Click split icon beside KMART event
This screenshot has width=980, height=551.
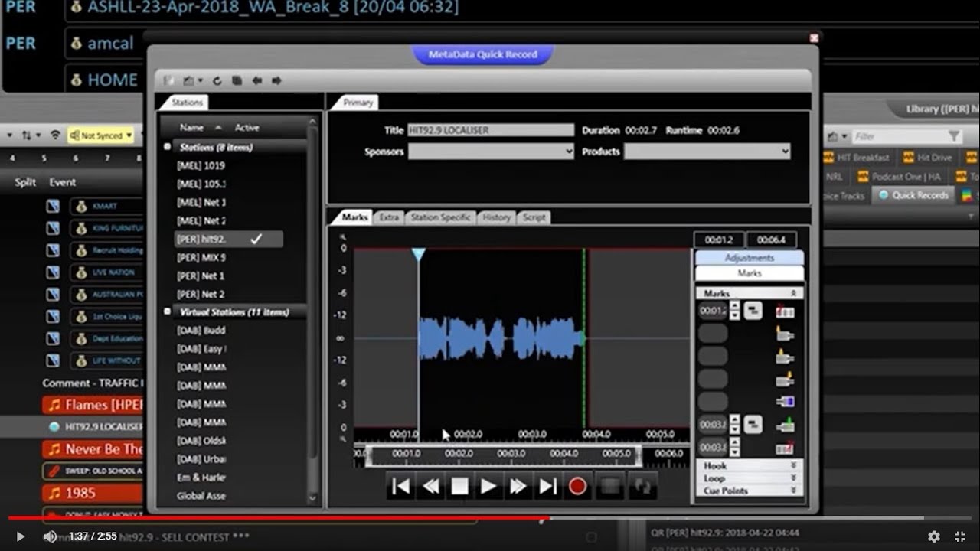click(53, 206)
